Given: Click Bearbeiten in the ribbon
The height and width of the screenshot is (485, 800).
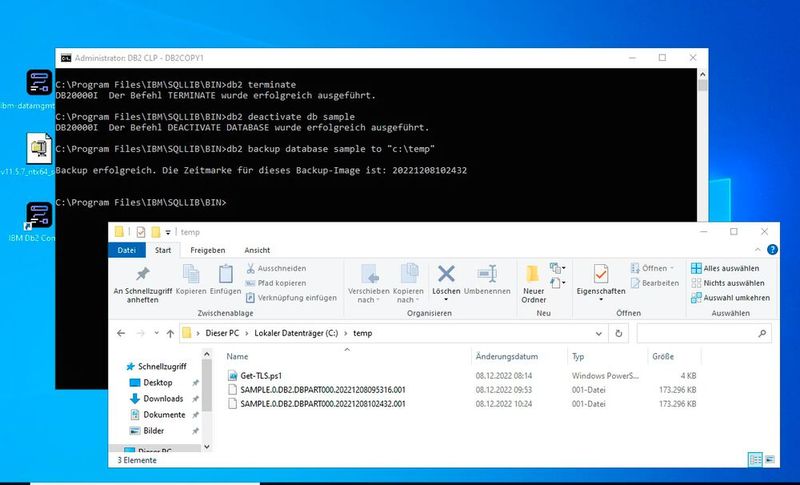Looking at the screenshot, I should (x=655, y=283).
